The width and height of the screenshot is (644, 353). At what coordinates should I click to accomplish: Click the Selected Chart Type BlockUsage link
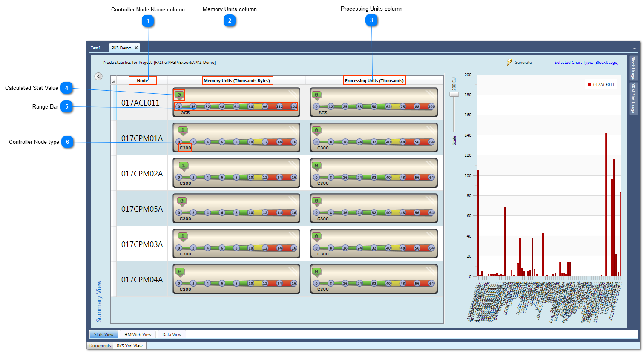click(x=586, y=63)
